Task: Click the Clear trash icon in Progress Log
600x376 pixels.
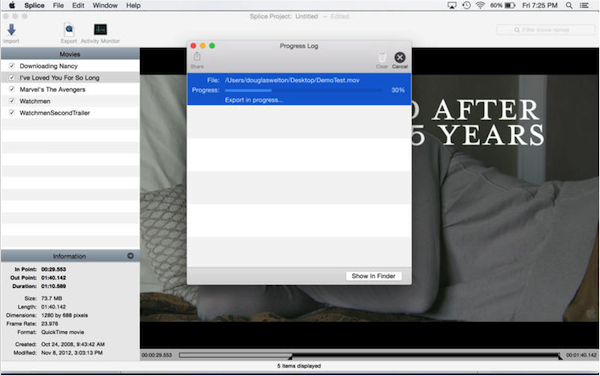Action: point(382,57)
